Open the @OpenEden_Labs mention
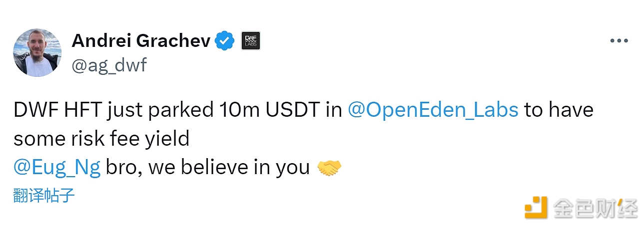Screen dimensions: 644x225 (433, 110)
